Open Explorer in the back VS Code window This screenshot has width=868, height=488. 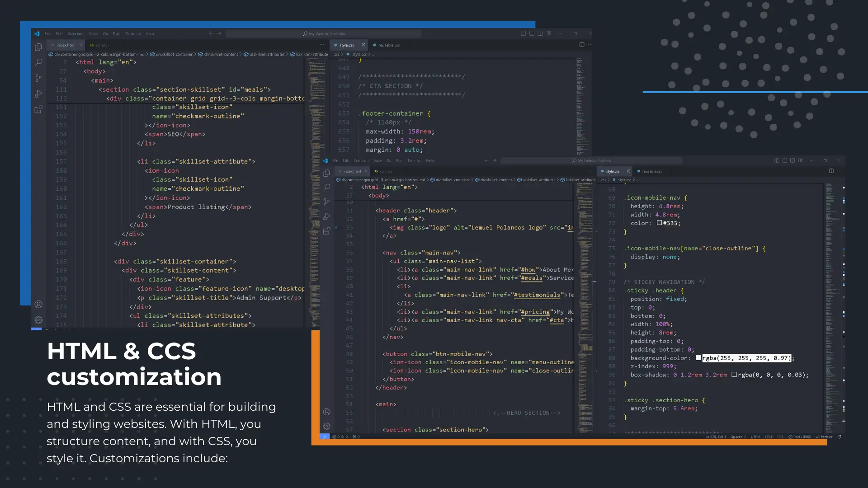[x=38, y=47]
